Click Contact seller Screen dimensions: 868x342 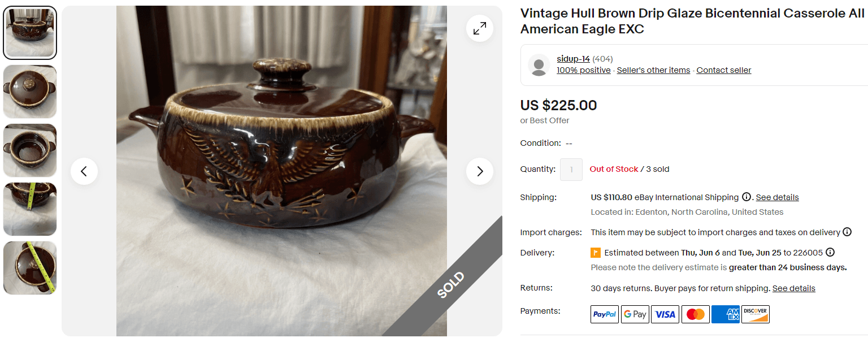(x=723, y=70)
